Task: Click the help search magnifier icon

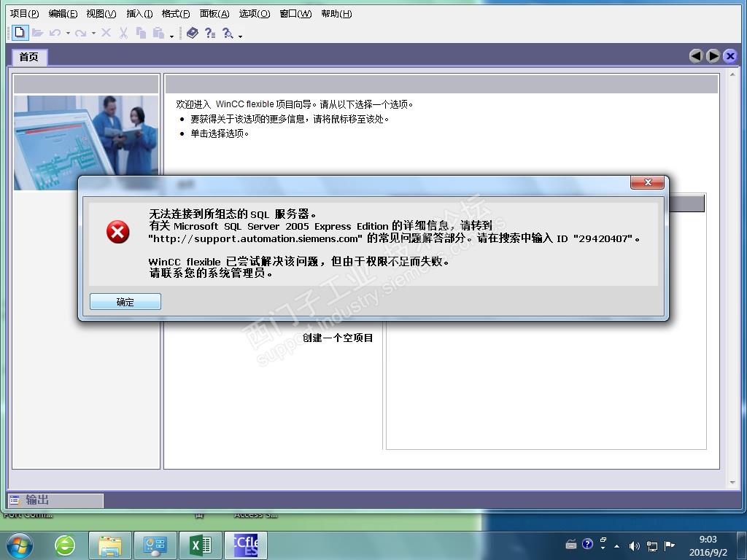Action: (x=228, y=33)
